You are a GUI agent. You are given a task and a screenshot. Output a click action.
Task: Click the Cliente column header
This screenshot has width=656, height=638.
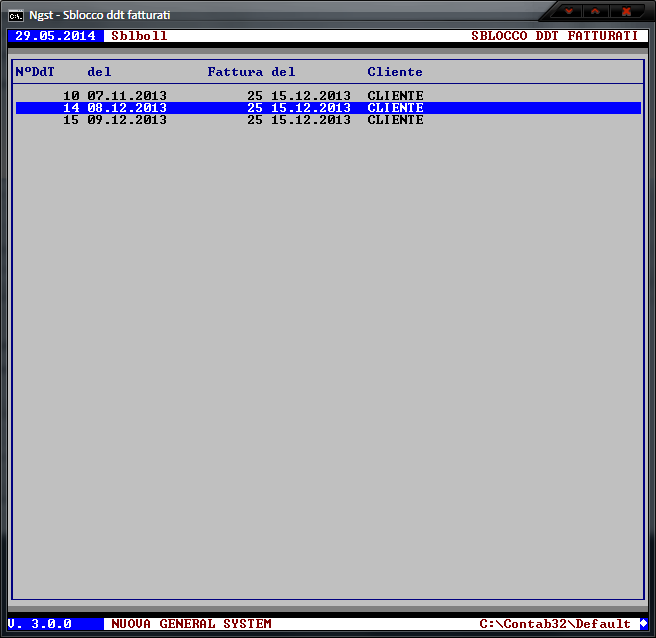coord(395,72)
